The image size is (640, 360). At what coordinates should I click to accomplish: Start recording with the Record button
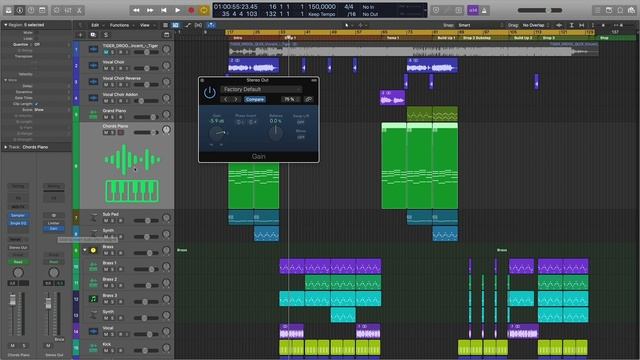191,10
